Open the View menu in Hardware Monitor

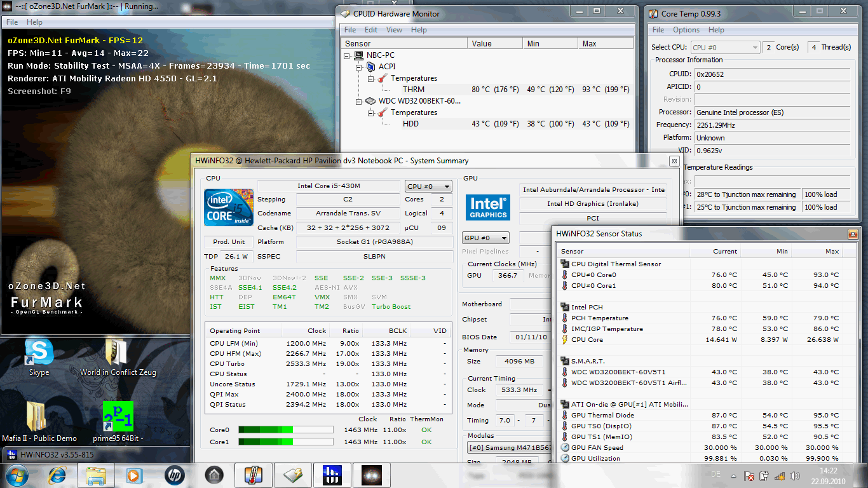coord(394,30)
